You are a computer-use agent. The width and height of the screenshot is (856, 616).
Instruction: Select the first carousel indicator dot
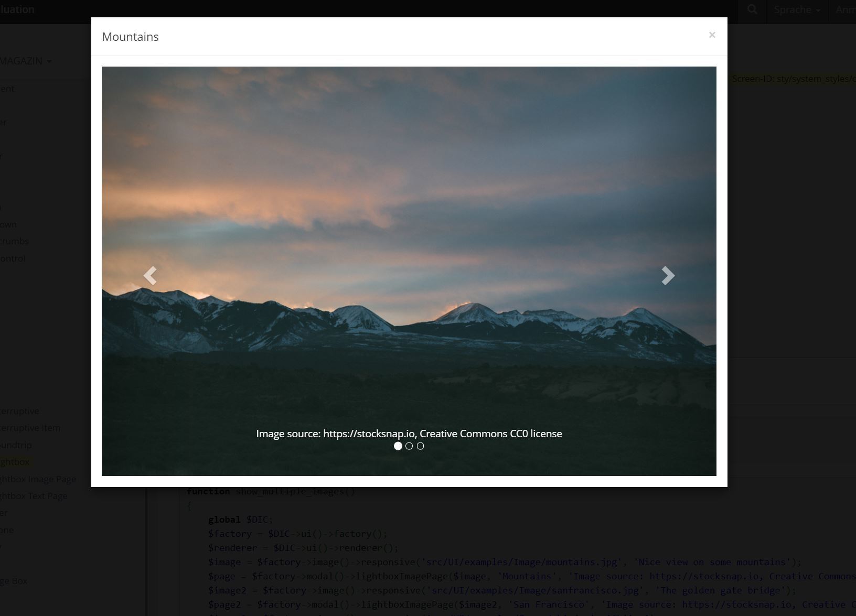point(398,446)
